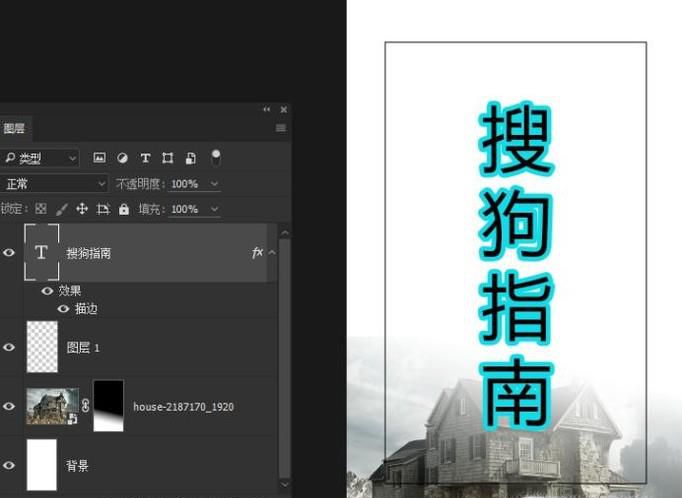Click the house-2187170_1920 layer name
Image resolution: width=682 pixels, height=498 pixels.
click(x=184, y=407)
